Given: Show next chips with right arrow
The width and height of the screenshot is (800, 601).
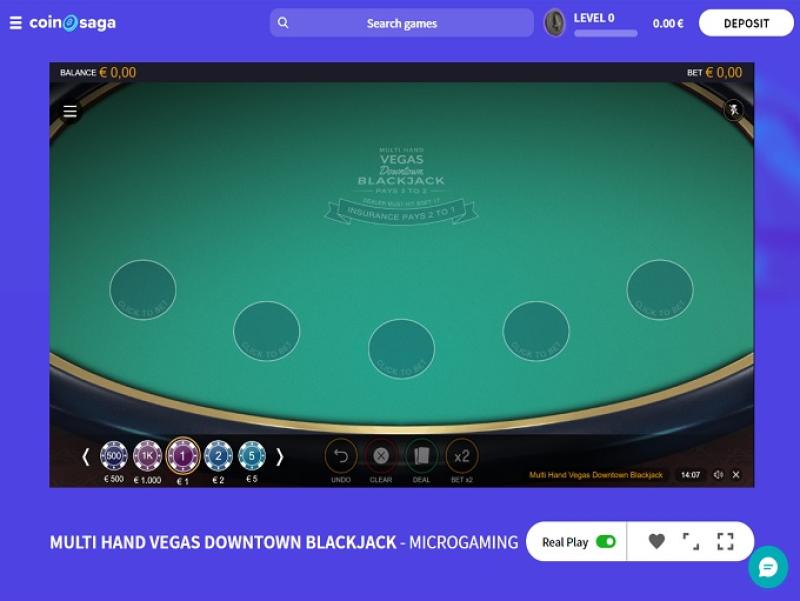Looking at the screenshot, I should [x=279, y=457].
